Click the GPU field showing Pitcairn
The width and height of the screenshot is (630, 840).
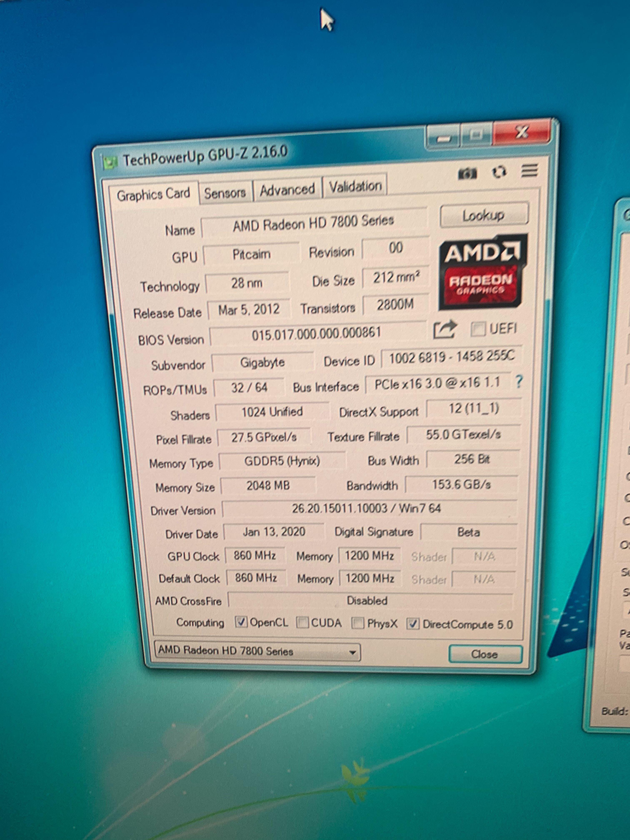251,254
